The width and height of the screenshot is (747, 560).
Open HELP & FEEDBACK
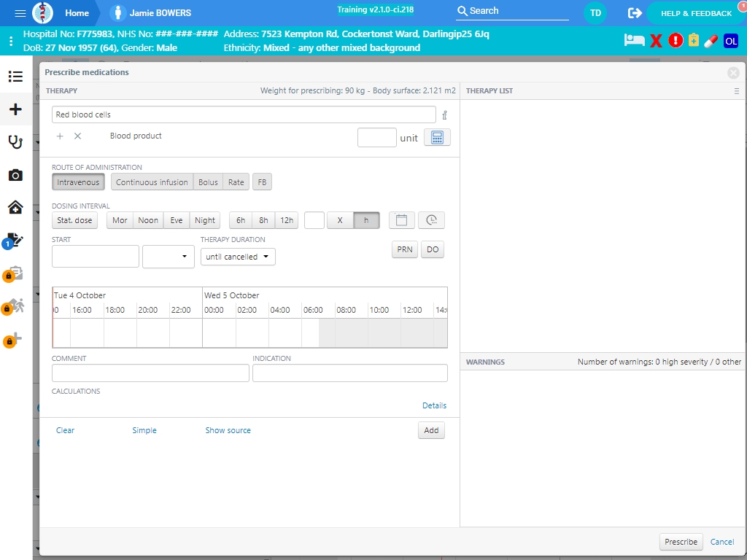[695, 13]
